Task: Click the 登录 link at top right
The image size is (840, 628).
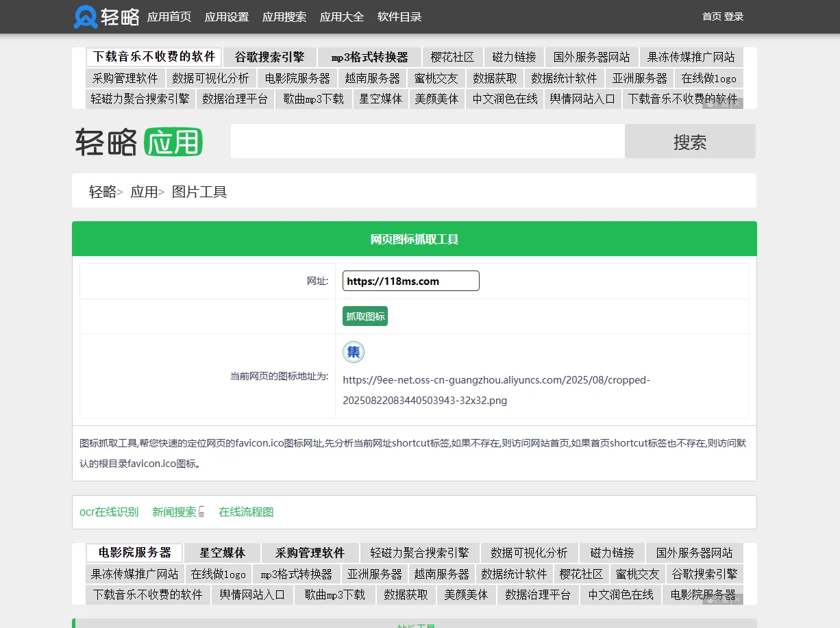Action: click(x=732, y=15)
